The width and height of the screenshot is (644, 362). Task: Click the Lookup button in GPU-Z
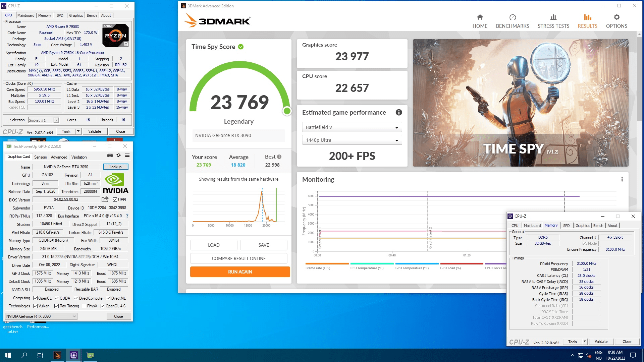point(116,167)
